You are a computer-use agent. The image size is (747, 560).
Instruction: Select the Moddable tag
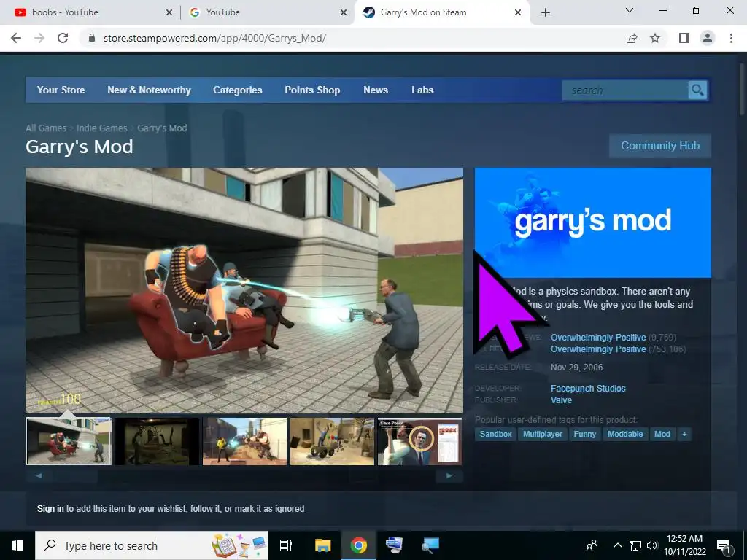click(625, 435)
